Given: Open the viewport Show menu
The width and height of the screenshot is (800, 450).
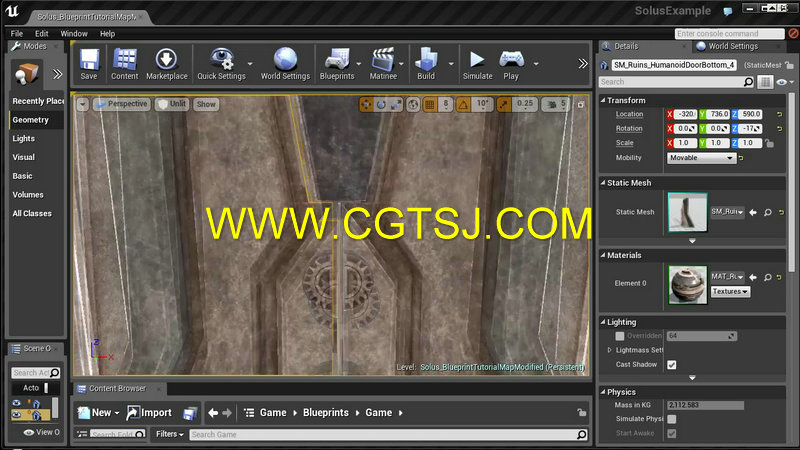Looking at the screenshot, I should (206, 104).
